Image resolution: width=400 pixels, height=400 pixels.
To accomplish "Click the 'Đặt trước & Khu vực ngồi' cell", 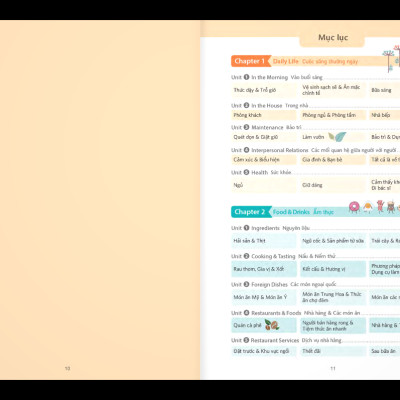I will point(264,351).
